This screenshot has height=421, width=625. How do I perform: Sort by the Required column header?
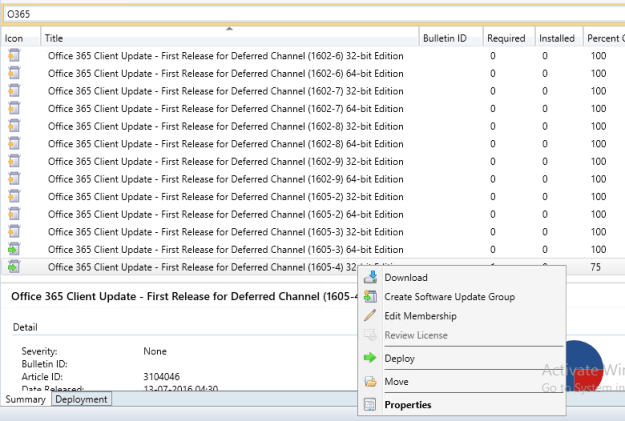pyautogui.click(x=509, y=38)
